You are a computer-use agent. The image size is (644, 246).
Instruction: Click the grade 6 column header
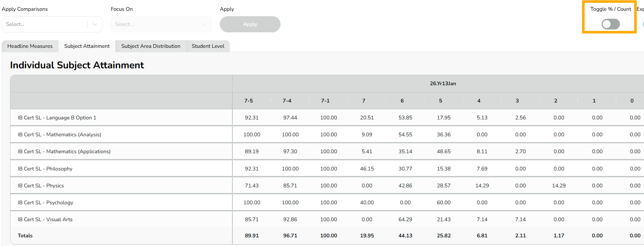402,101
